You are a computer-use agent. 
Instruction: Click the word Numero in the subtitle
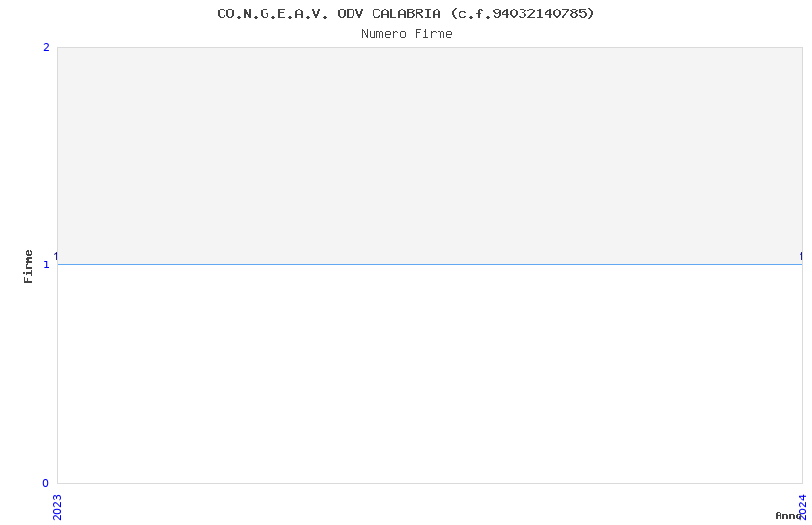(384, 34)
